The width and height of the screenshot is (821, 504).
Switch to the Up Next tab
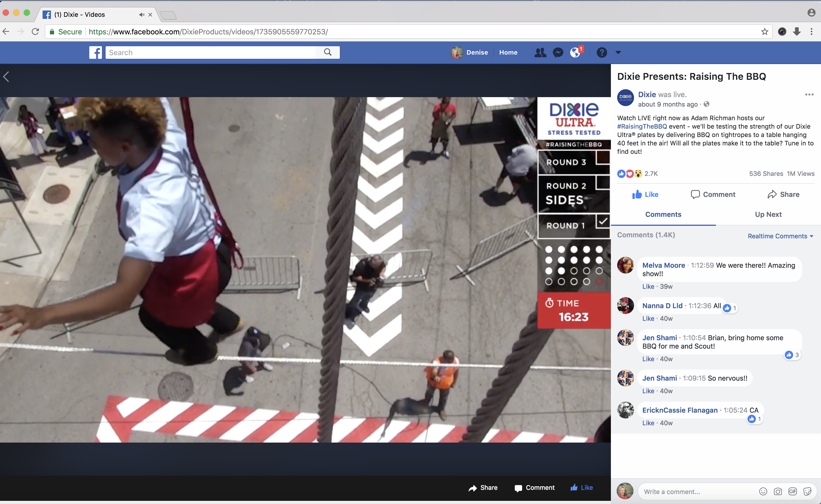[x=768, y=214]
